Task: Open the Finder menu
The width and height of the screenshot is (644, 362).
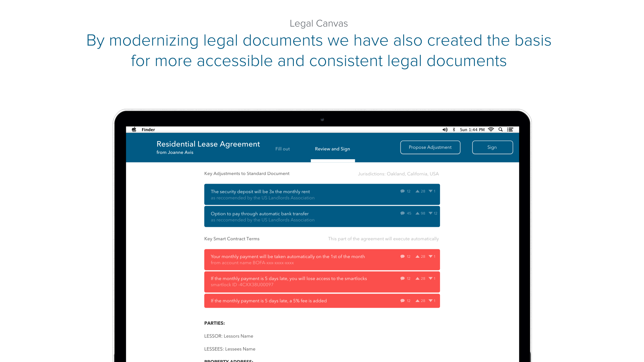Action: click(x=148, y=130)
